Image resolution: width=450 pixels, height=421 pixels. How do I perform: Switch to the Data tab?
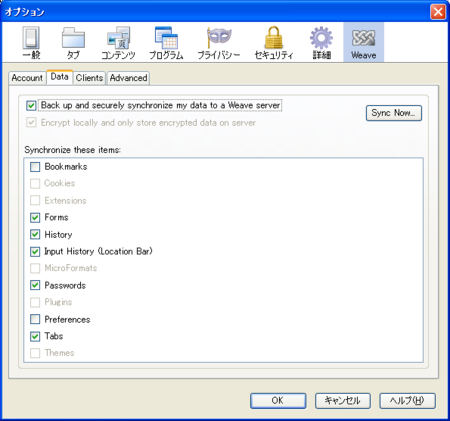pyautogui.click(x=59, y=77)
